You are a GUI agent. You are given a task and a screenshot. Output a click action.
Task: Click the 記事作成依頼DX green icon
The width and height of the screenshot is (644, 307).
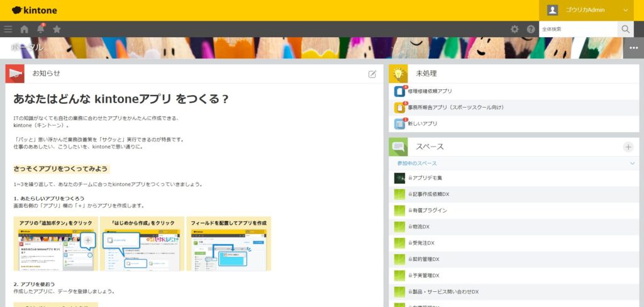coord(399,194)
